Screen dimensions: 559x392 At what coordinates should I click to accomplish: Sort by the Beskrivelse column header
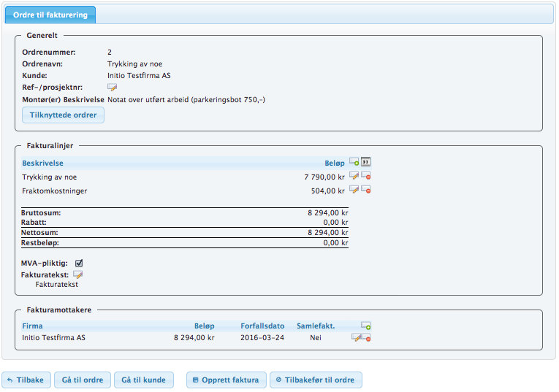coord(43,163)
